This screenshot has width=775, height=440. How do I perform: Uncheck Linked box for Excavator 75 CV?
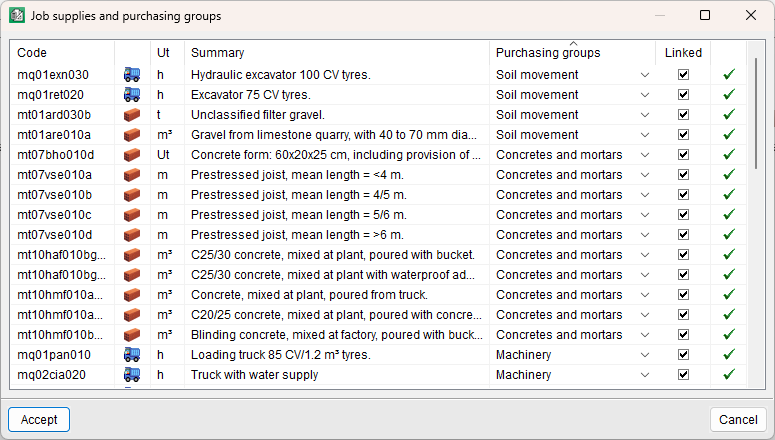(x=683, y=94)
